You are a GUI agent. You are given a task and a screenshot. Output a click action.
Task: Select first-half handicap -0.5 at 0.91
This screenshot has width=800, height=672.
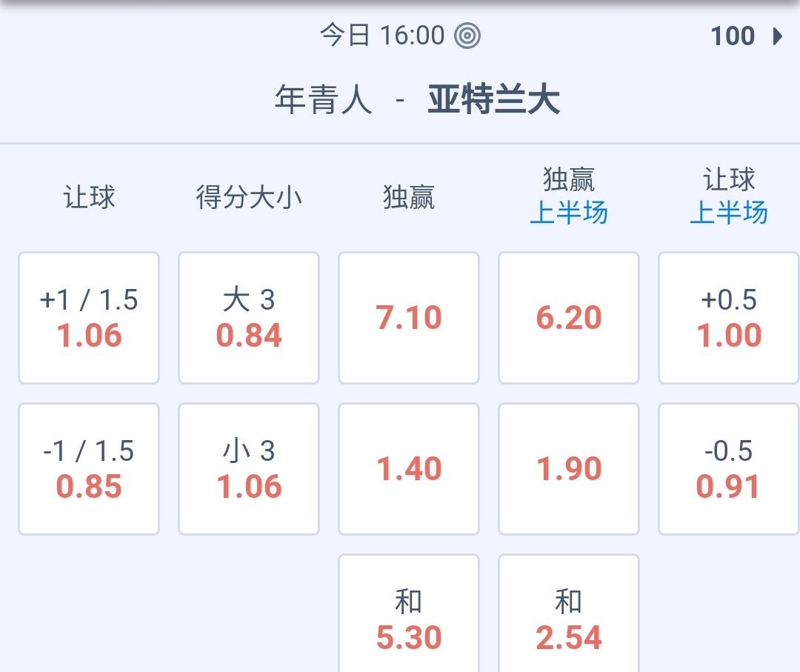pos(729,469)
